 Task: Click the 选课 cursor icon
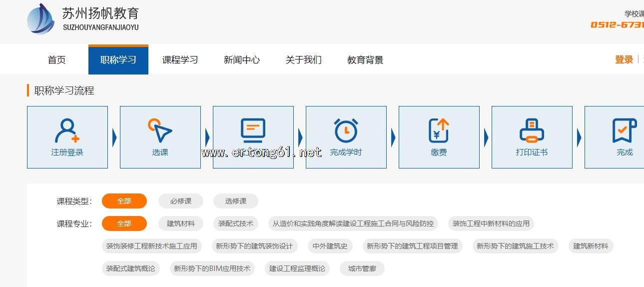pyautogui.click(x=160, y=130)
